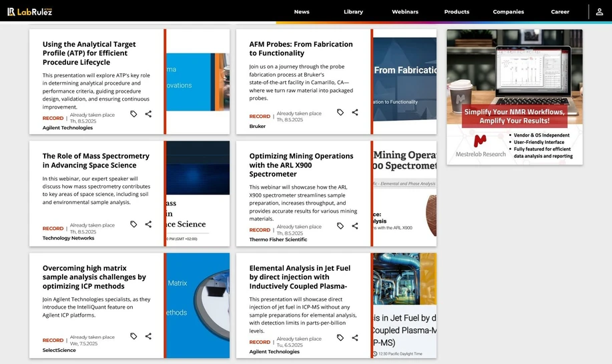
Task: Tag the AFM Probes webinar
Action: 340,112
